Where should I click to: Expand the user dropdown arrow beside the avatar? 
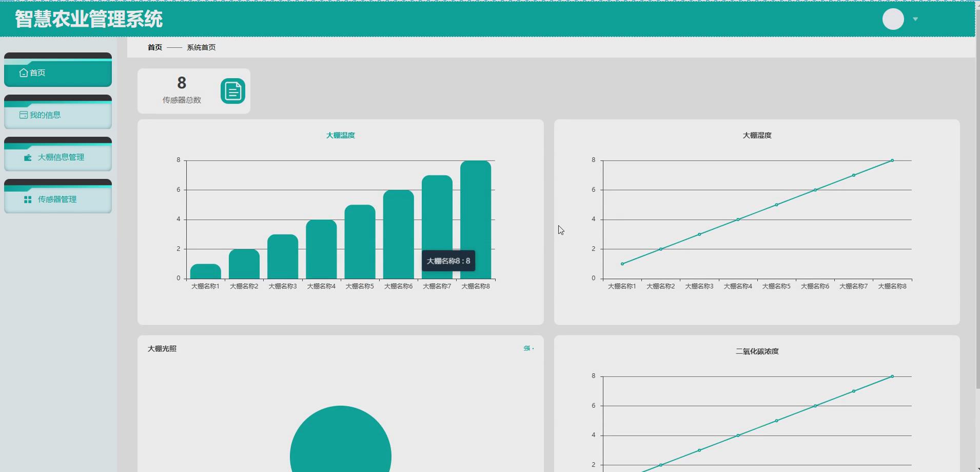[915, 19]
